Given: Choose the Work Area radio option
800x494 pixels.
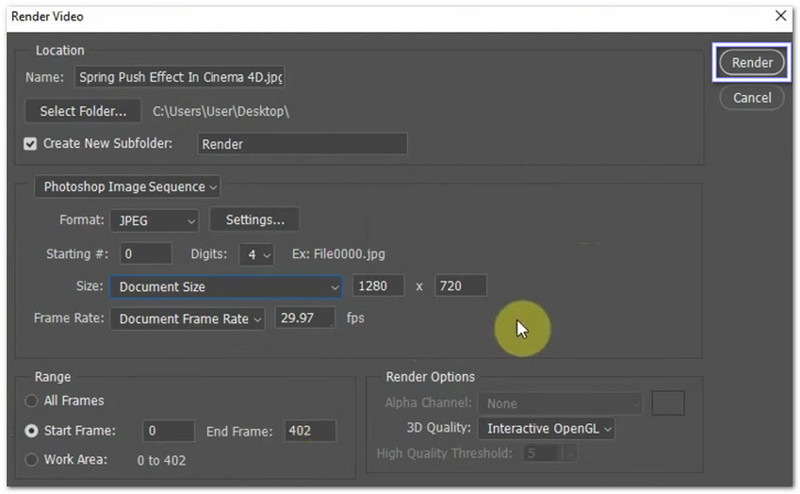Looking at the screenshot, I should (30, 460).
